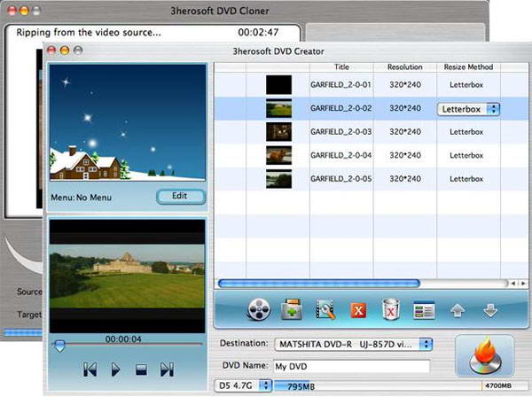
Task: Click Letterbox in GARFIELD_2-0-04 row
Action: pos(466,155)
